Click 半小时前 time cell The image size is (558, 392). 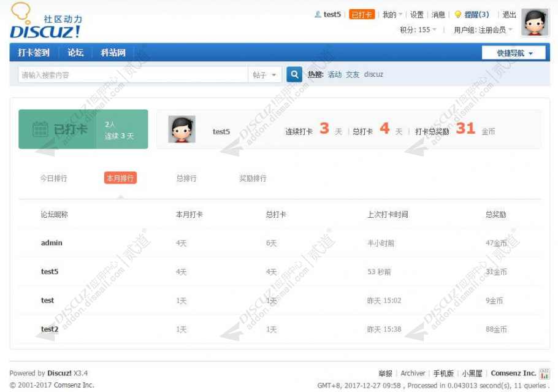tap(381, 243)
